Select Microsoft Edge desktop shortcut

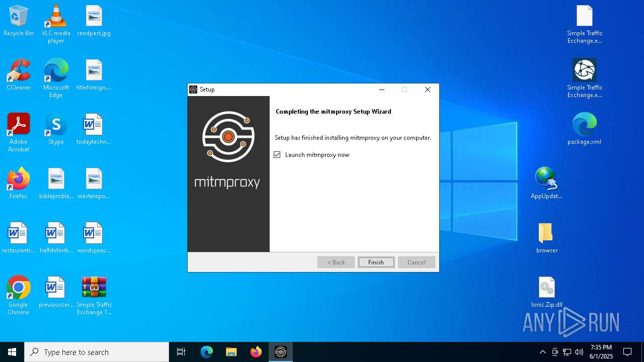click(56, 78)
